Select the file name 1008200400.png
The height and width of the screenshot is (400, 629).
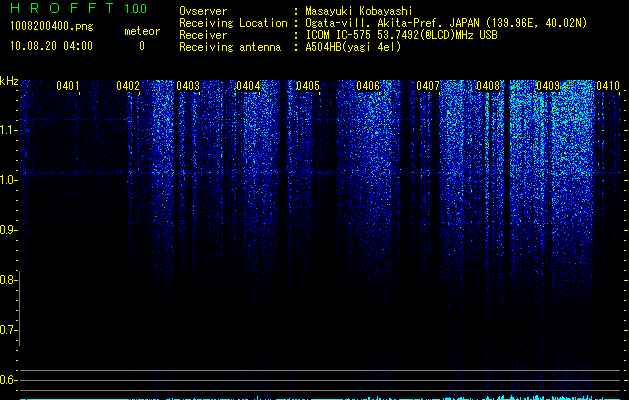tap(52, 27)
